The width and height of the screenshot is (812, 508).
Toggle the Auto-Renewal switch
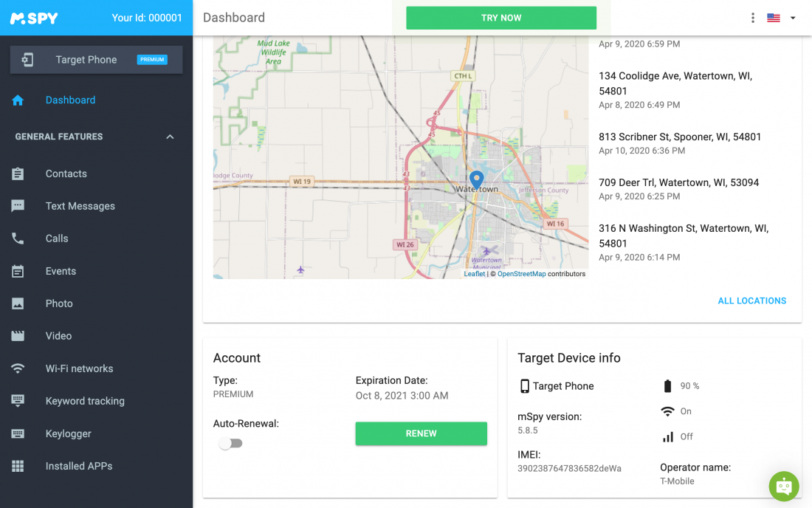coord(230,443)
